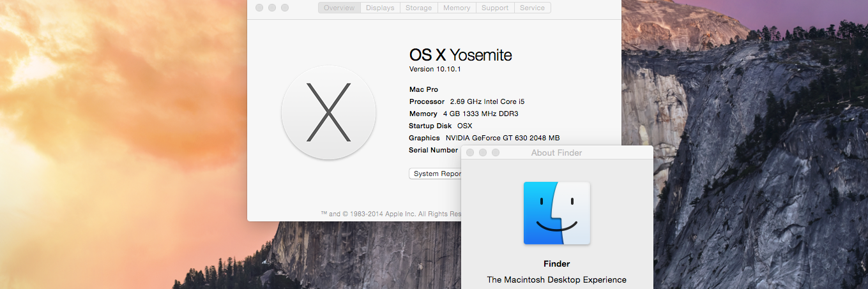868x289 pixels.
Task: Click the Apple copyright notice text
Action: [x=390, y=214]
